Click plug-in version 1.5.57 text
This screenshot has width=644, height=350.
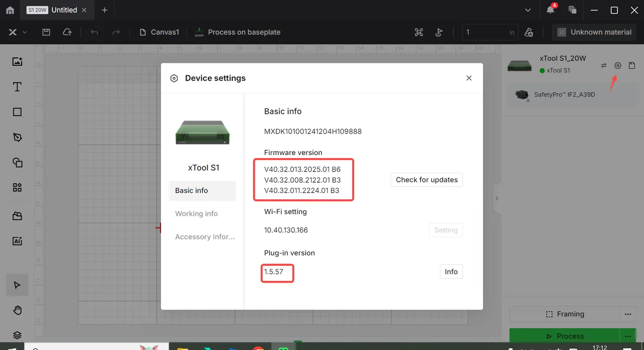click(274, 271)
